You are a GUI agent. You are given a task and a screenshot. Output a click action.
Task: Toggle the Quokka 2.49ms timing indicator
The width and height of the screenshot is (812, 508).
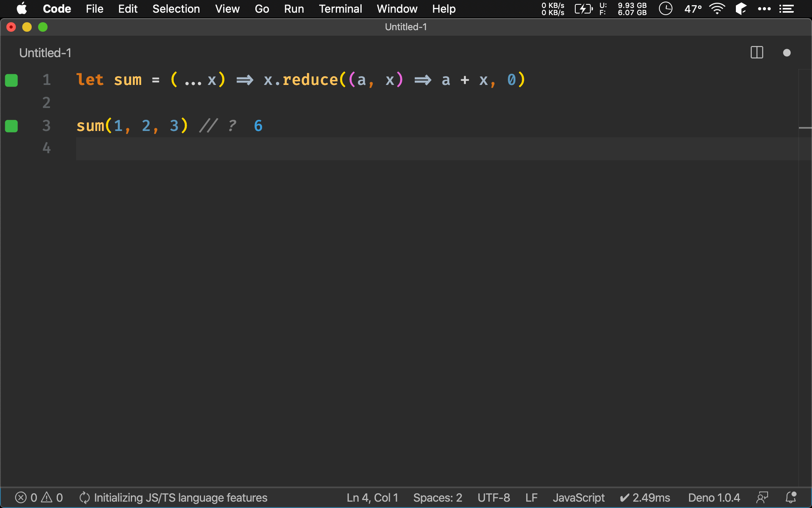pos(645,498)
